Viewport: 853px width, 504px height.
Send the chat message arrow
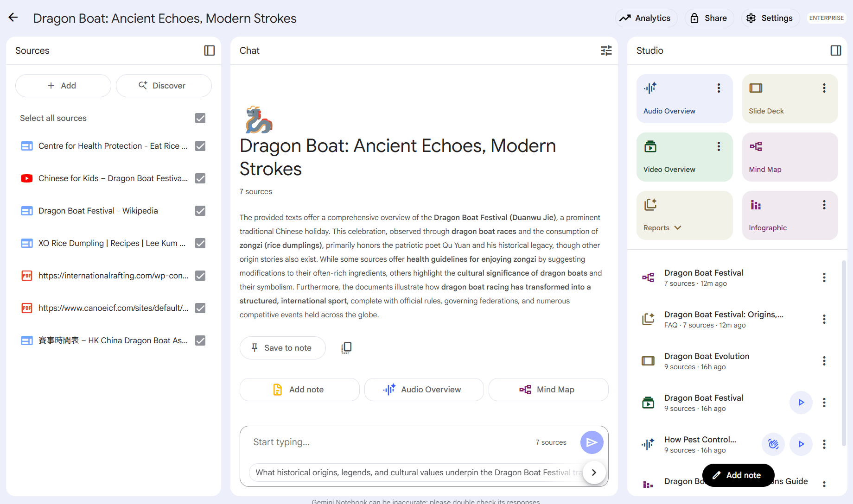click(x=592, y=442)
